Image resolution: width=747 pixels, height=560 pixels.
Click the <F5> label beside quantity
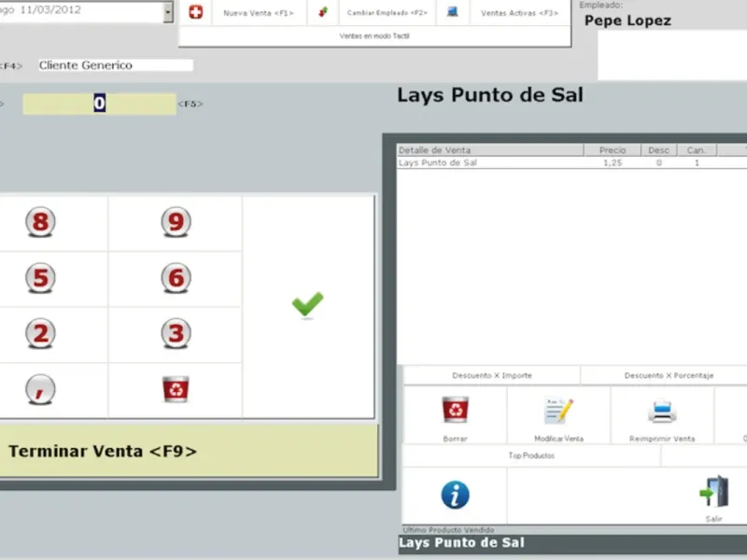[190, 104]
